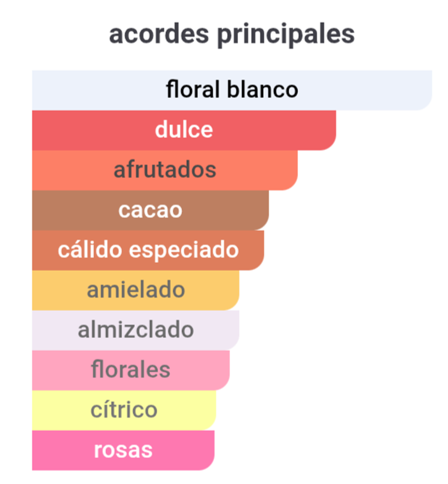Click the 'acordes principales' heading
Screen dimensions: 448x484
point(231,34)
